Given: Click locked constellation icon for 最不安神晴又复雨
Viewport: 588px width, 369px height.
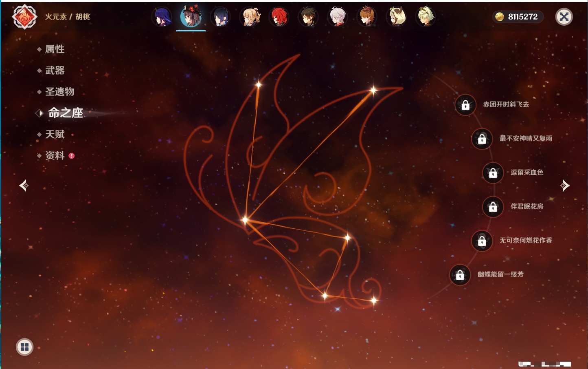Looking at the screenshot, I should coord(482,139).
